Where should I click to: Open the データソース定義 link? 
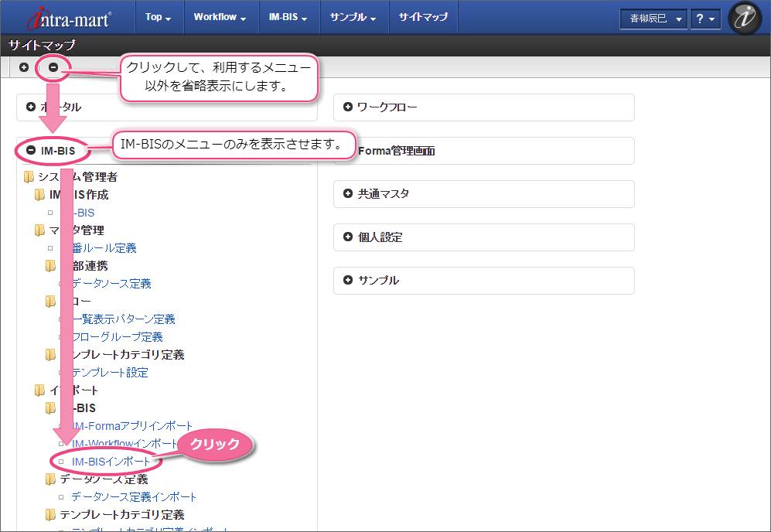point(111,284)
